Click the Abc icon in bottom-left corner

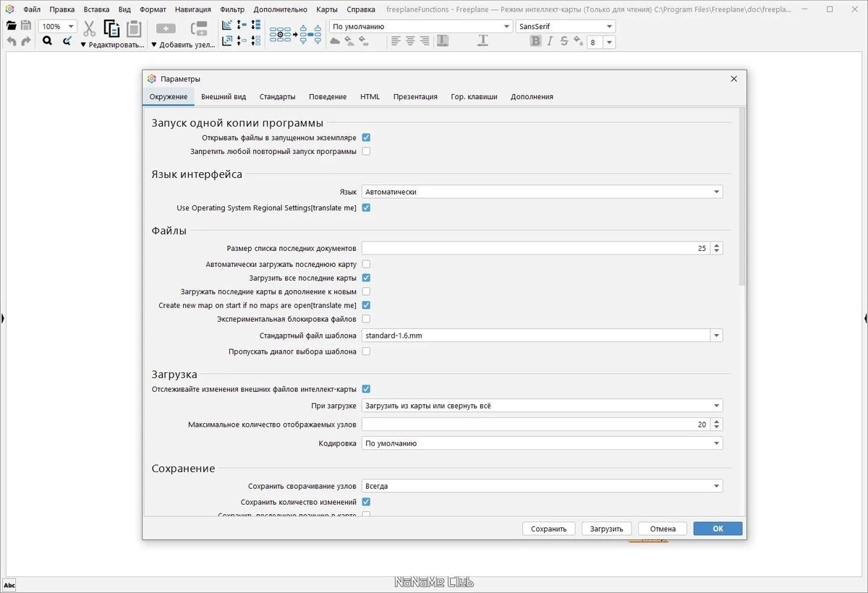point(9,585)
